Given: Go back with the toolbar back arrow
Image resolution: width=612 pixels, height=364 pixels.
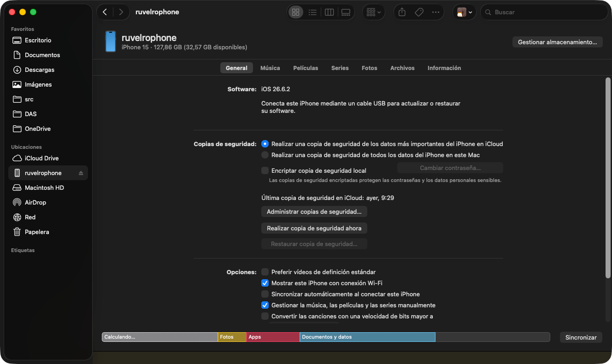Looking at the screenshot, I should tap(105, 12).
